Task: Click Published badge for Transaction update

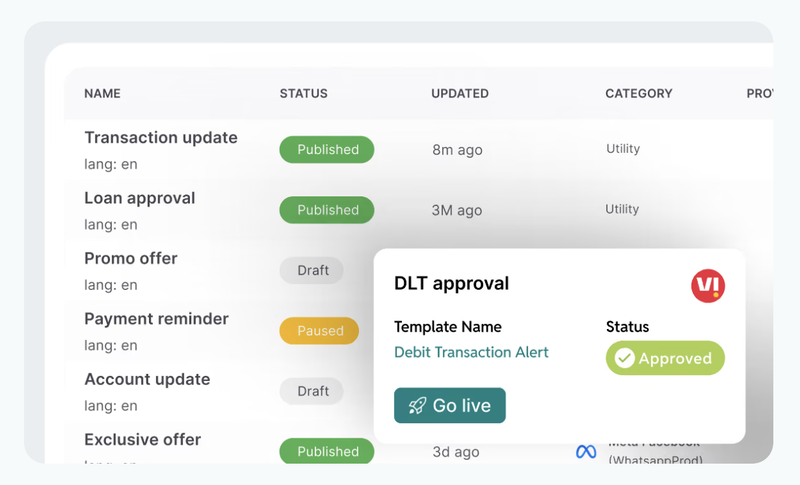Action: click(327, 149)
